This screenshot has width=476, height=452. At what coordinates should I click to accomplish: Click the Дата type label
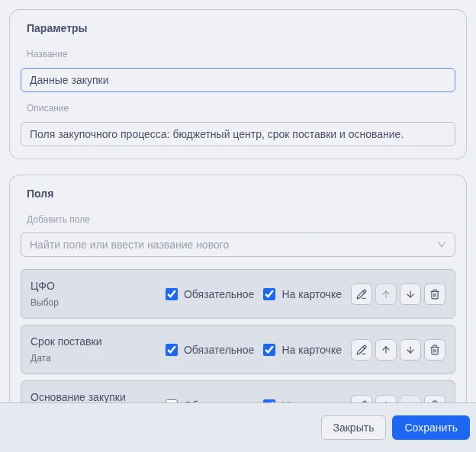(40, 358)
